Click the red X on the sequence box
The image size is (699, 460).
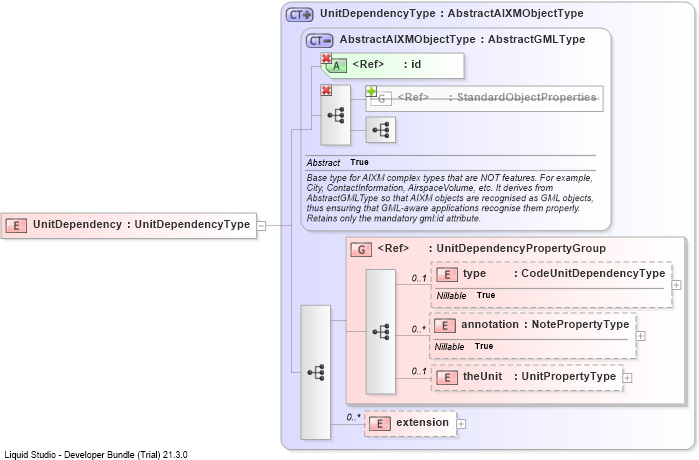pyautogui.click(x=326, y=90)
